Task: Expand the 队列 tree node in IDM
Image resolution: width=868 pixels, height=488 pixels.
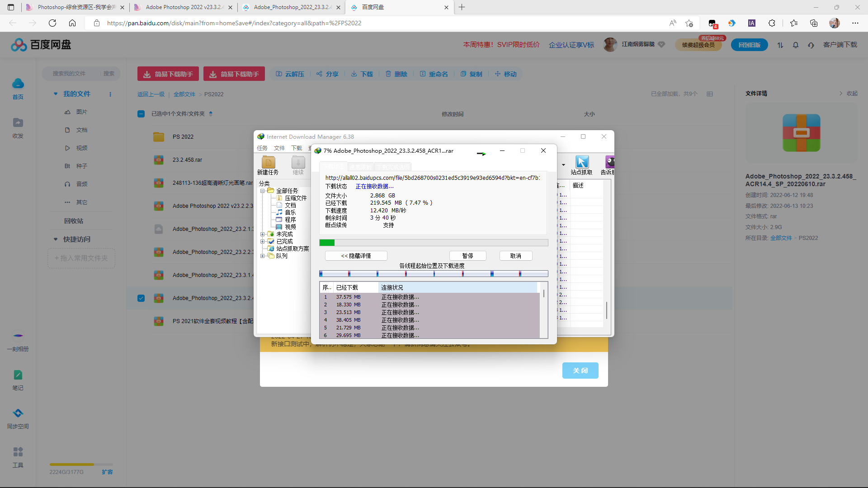Action: tap(262, 256)
